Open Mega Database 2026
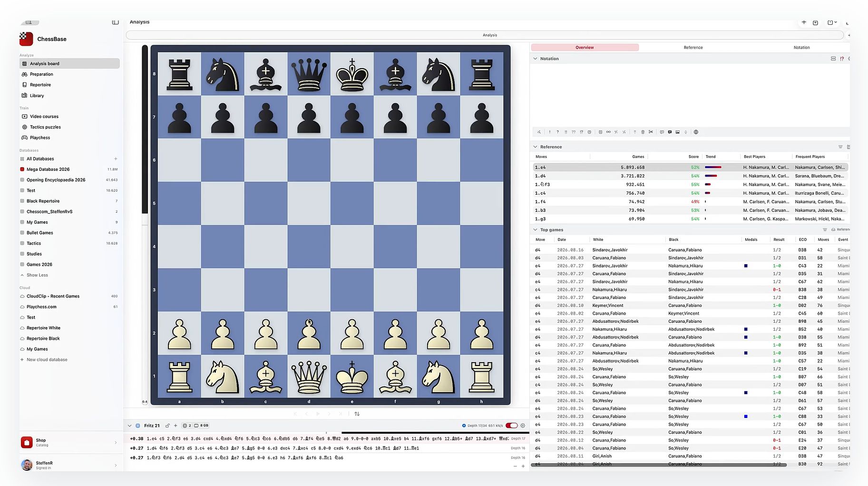Viewport: 868px width, 486px height. pos(48,169)
